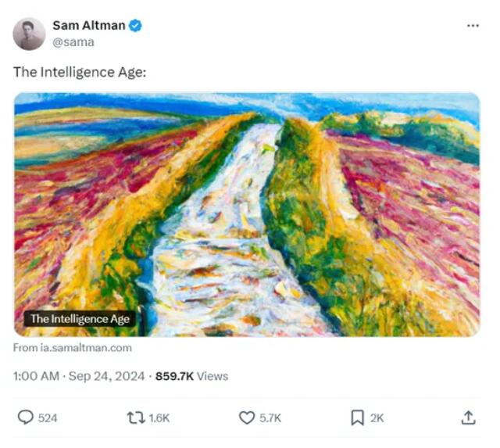Open the three-dot more options menu
Image resolution: width=500 pixels, height=448 pixels.
click(473, 26)
